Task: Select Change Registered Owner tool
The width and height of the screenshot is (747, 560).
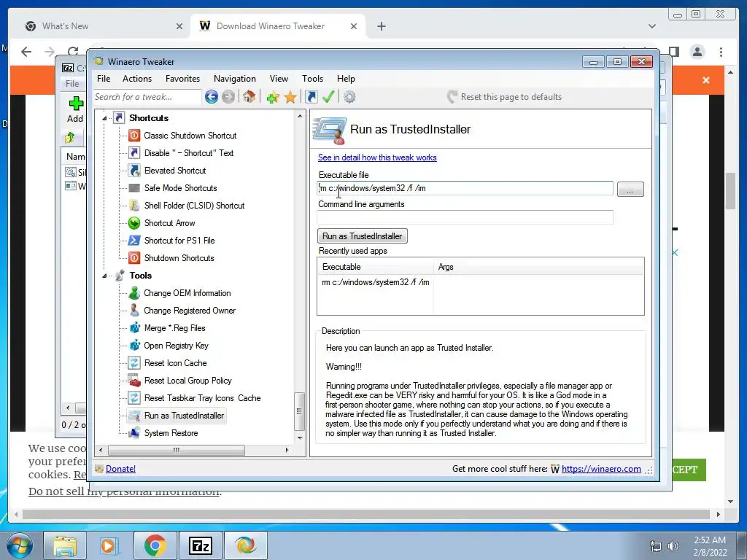Action: pyautogui.click(x=190, y=311)
